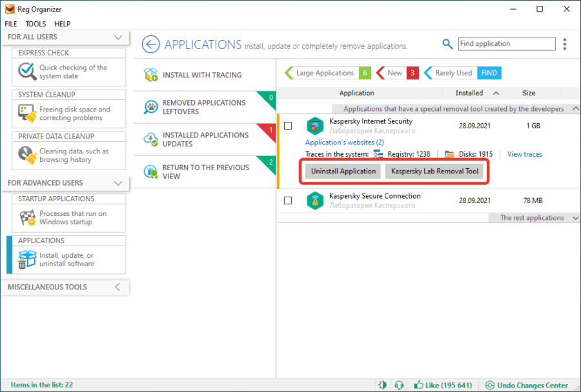Click the Kaspersky Secure Connection app icon
581x392 pixels.
tap(315, 201)
